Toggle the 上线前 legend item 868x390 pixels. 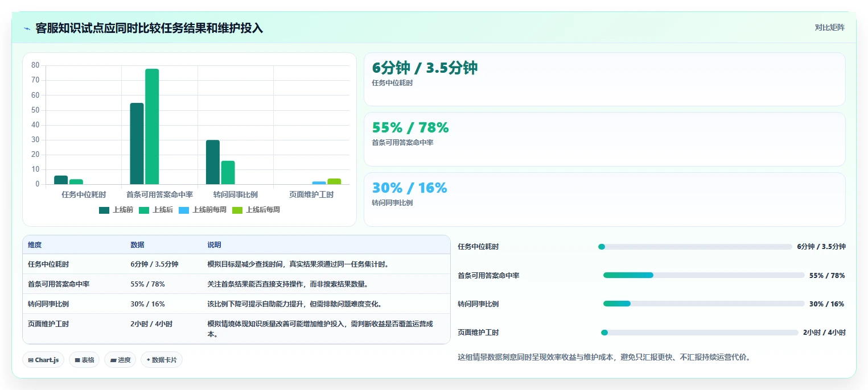[116, 210]
